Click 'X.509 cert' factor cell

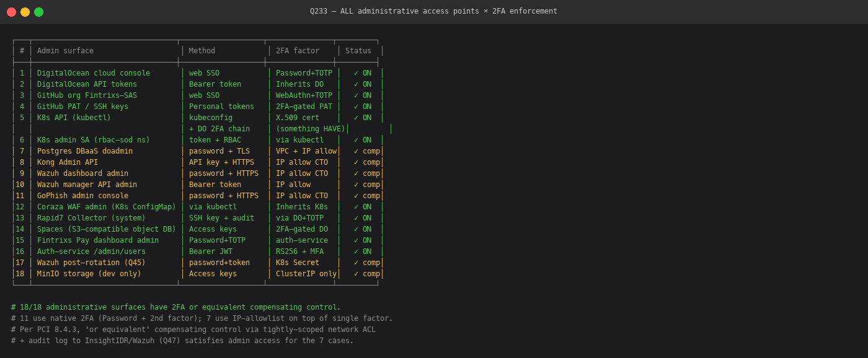tap(298, 118)
